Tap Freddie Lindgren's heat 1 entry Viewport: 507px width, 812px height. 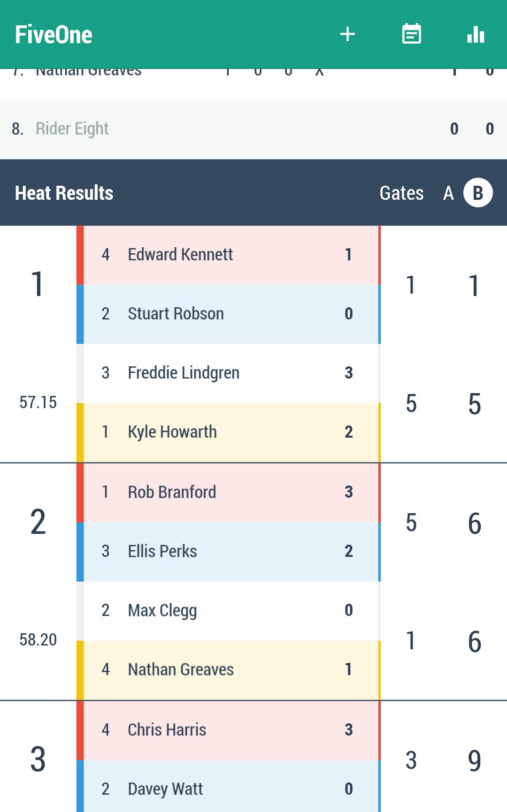[228, 373]
